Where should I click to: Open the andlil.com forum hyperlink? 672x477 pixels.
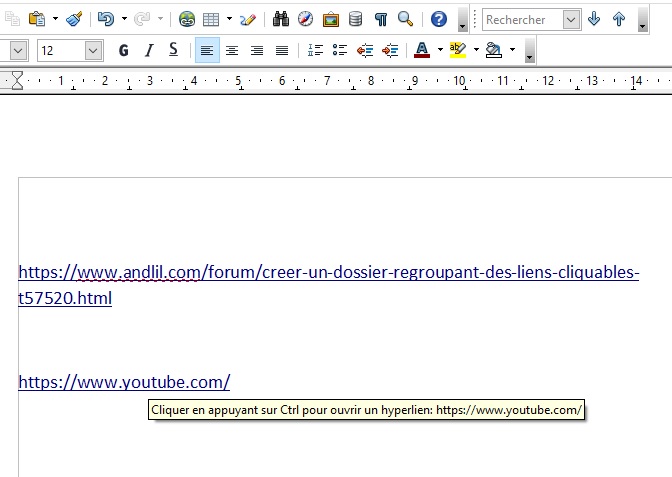tap(329, 285)
